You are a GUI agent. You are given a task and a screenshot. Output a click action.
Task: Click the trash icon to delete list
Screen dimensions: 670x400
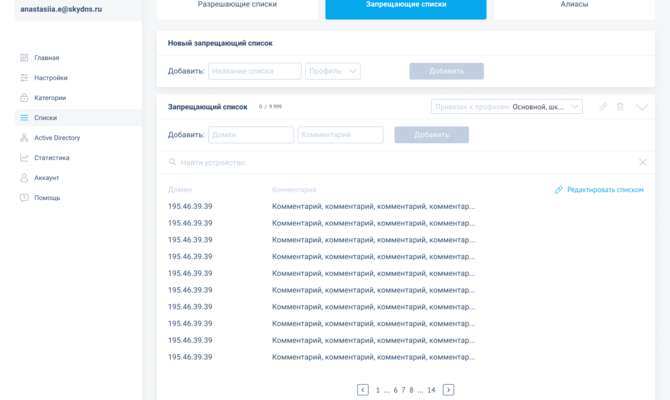coord(620,107)
